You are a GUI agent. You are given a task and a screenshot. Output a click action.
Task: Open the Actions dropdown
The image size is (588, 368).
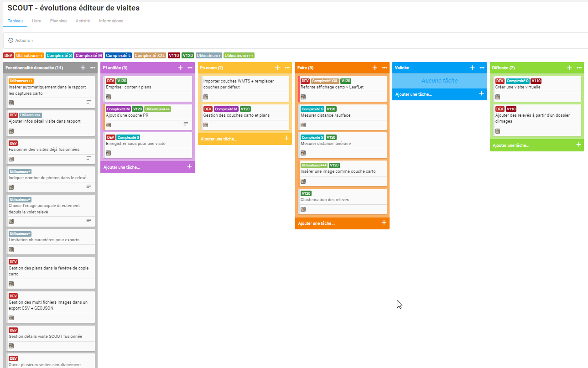tap(21, 41)
